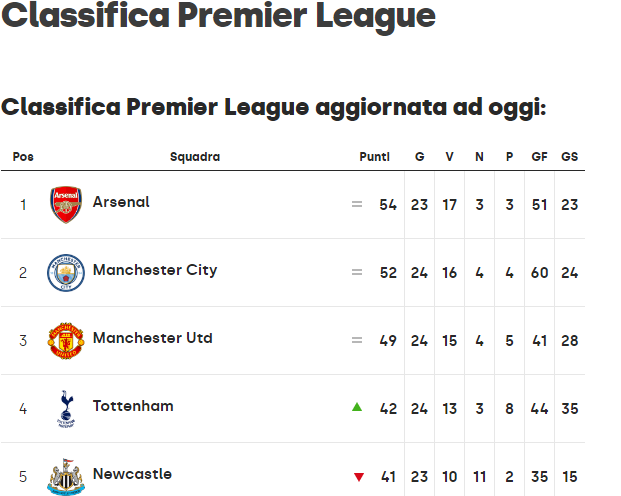The image size is (621, 496).
Task: Click Manchester Utd's unchanged position equals icon
Action: (357, 340)
